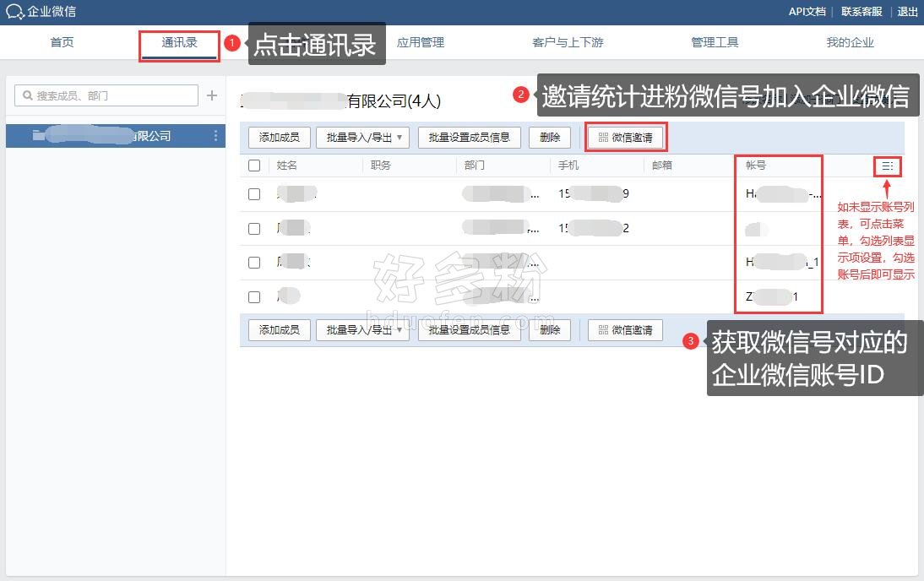
Task: Click the top 删除 button
Action: [550, 138]
